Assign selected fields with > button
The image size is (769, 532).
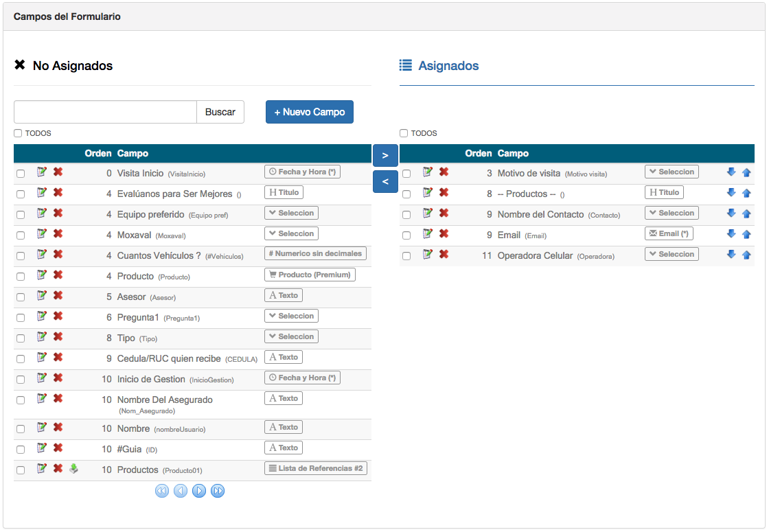point(385,155)
